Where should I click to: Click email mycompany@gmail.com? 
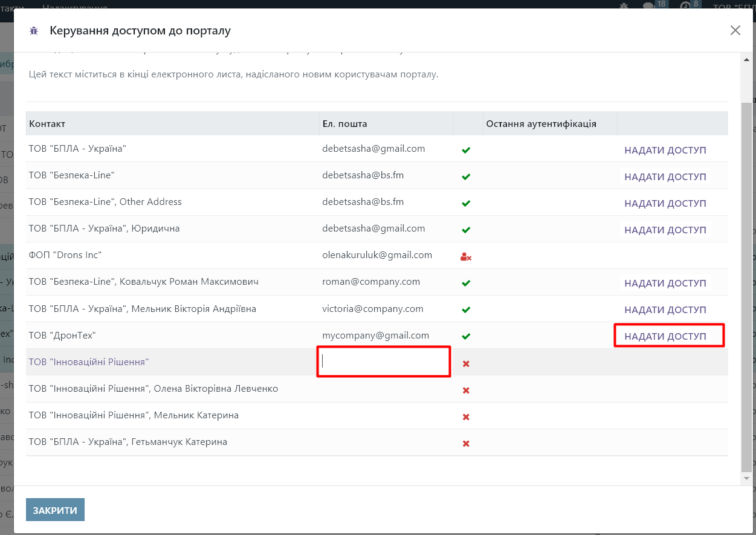pos(376,335)
